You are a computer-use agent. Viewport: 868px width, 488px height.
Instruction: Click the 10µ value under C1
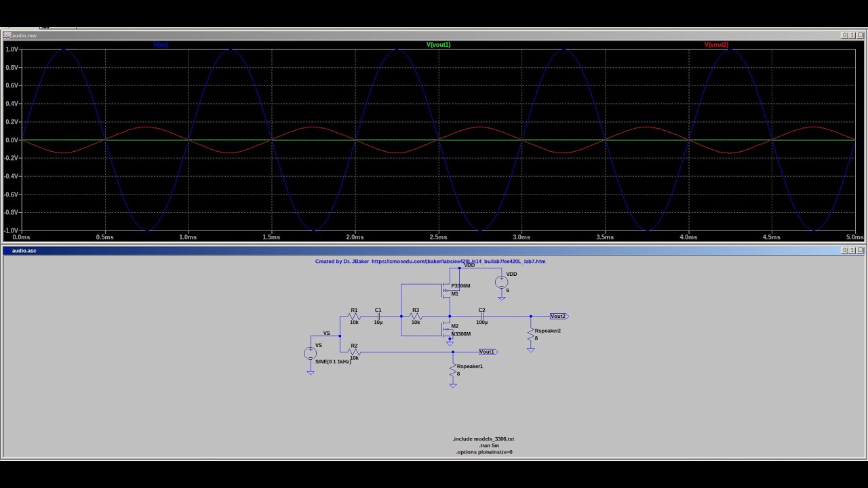tap(378, 323)
